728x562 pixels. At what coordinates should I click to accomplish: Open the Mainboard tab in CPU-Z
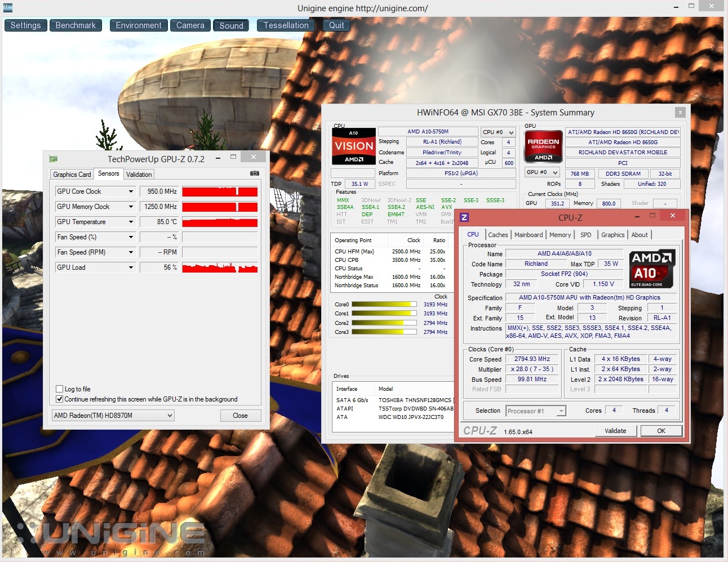coord(529,235)
